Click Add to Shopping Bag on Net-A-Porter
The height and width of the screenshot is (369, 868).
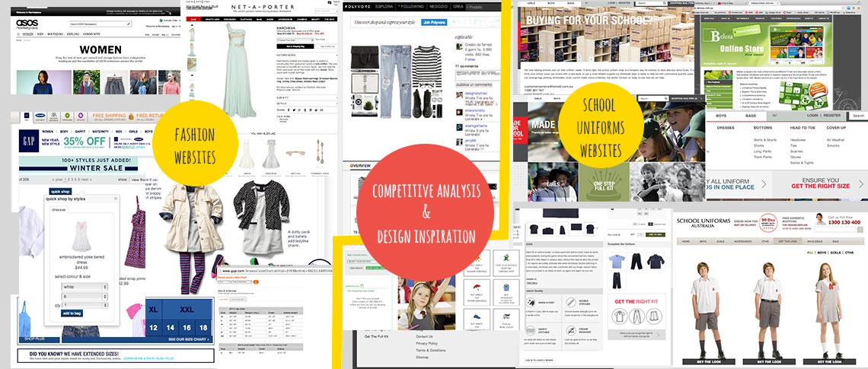(295, 47)
